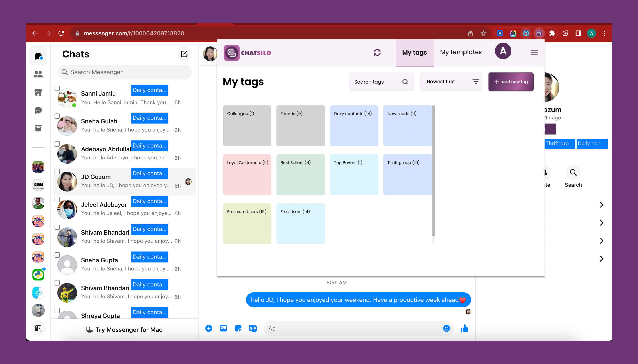The height and width of the screenshot is (364, 638).
Task: Send a thumbs-up like
Action: (x=464, y=328)
